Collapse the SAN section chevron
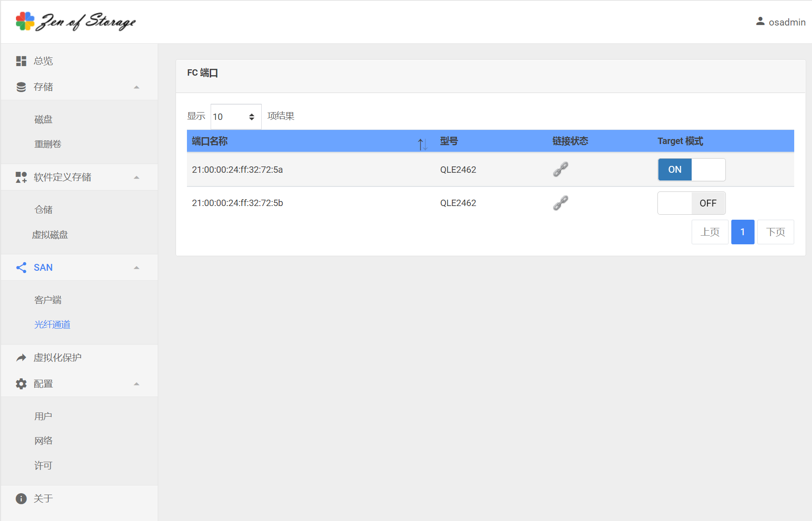 point(136,268)
